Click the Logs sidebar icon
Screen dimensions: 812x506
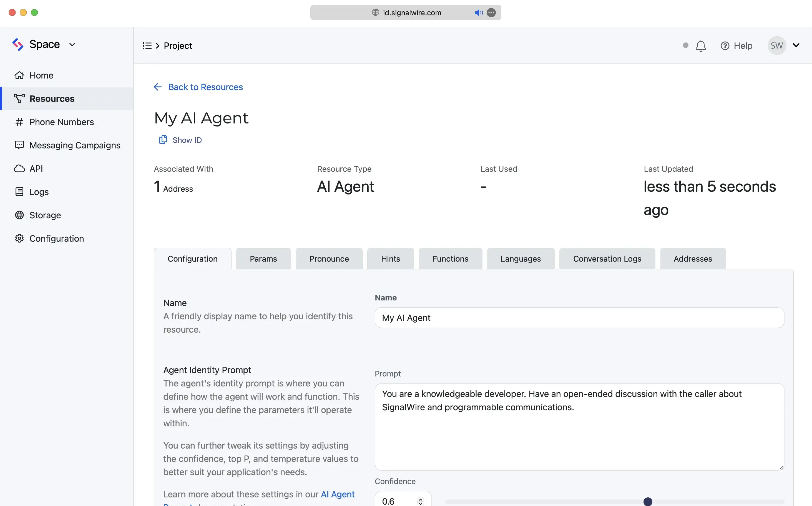click(x=19, y=192)
